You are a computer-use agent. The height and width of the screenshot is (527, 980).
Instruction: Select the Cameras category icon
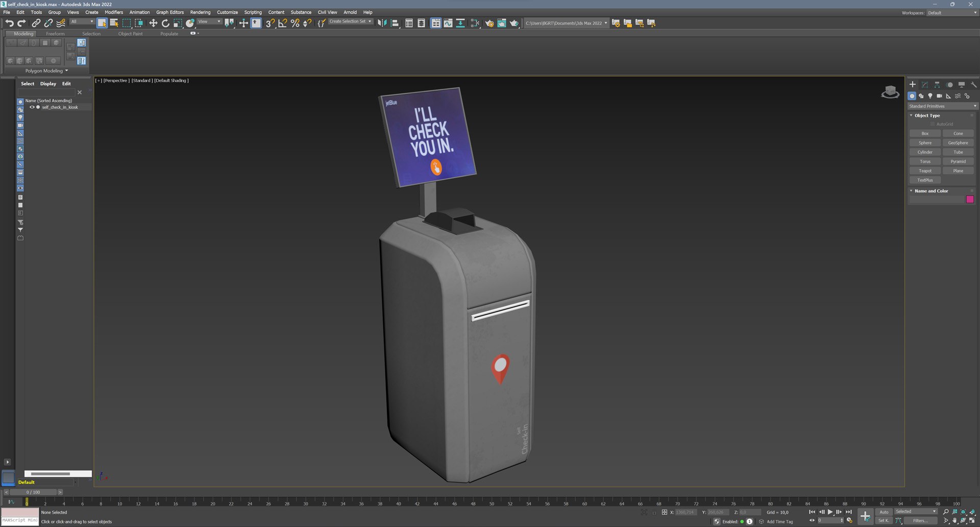tap(939, 96)
